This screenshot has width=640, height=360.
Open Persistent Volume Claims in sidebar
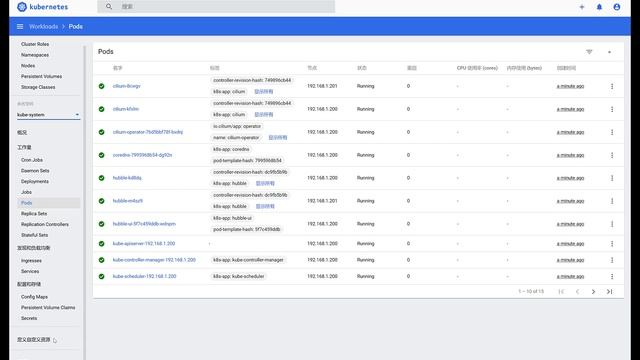(x=48, y=308)
